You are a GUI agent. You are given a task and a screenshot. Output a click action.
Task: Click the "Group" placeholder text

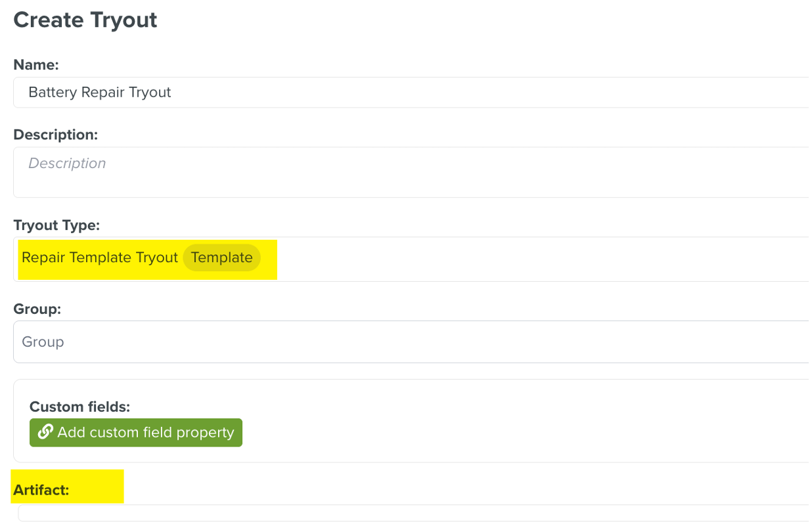coord(43,342)
